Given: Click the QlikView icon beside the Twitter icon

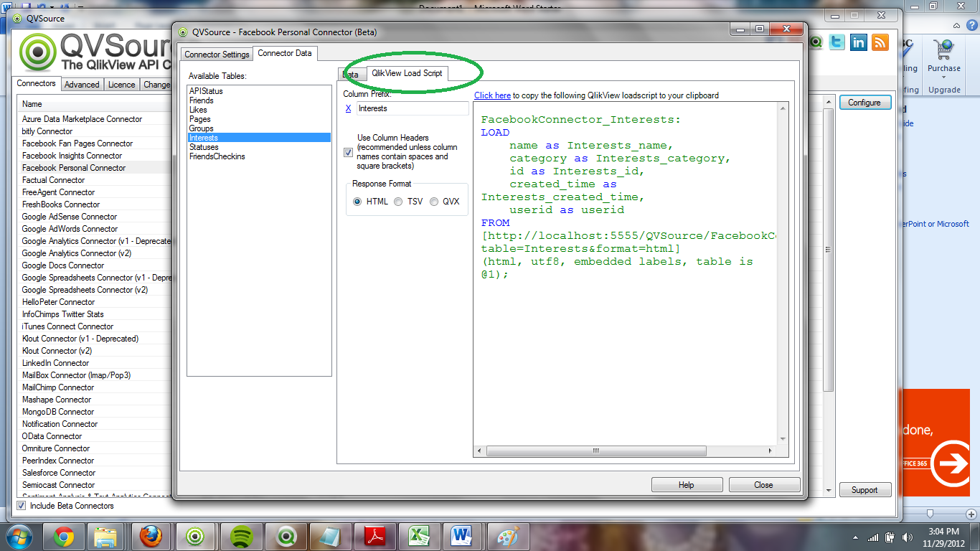Looking at the screenshot, I should (816, 42).
